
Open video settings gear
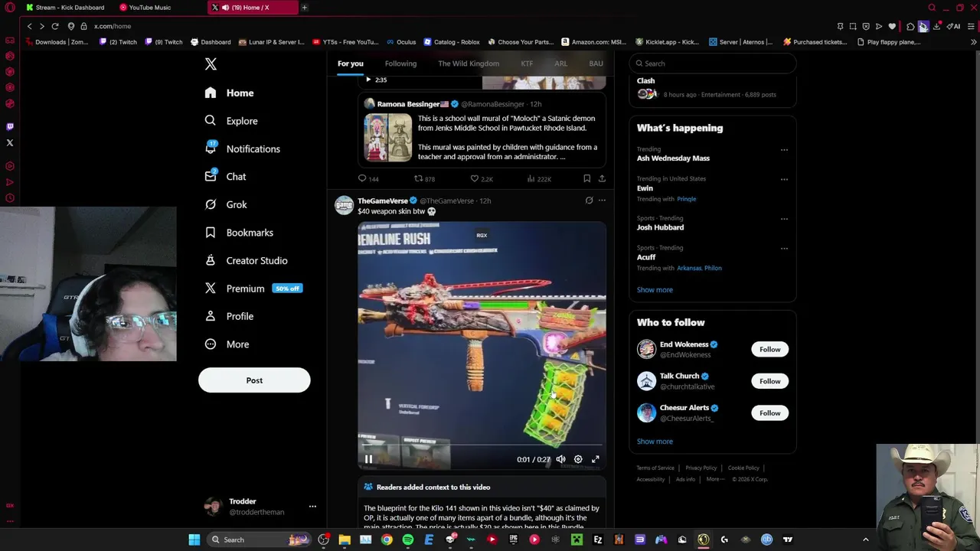578,459
